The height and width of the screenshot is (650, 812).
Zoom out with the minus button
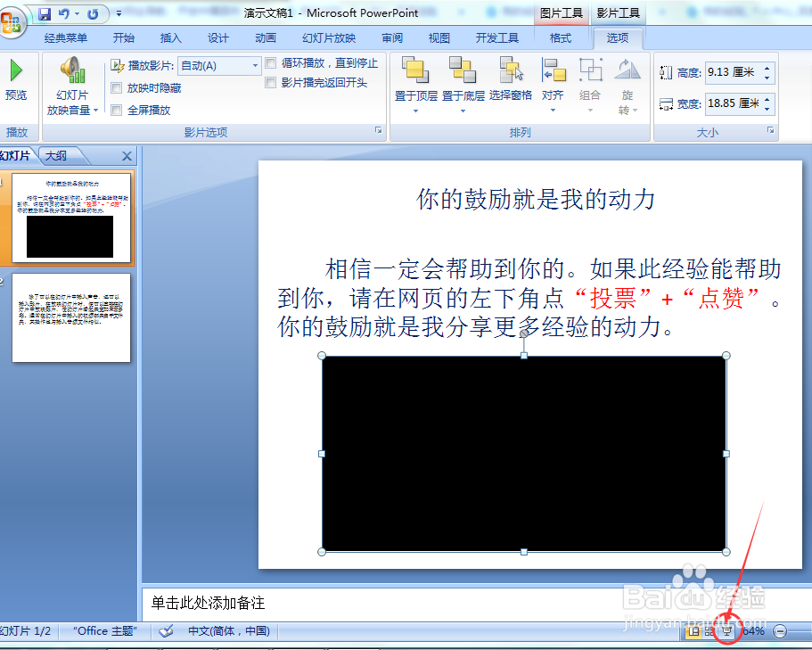(x=780, y=631)
